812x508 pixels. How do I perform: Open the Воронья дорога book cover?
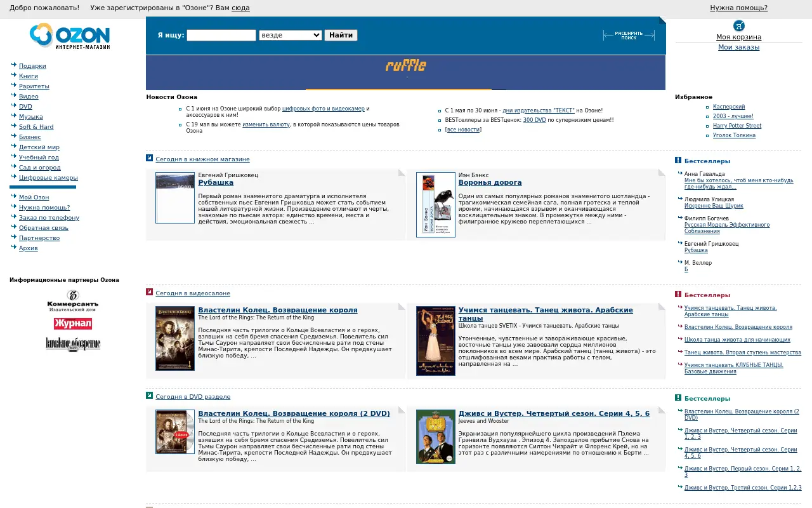click(436, 204)
